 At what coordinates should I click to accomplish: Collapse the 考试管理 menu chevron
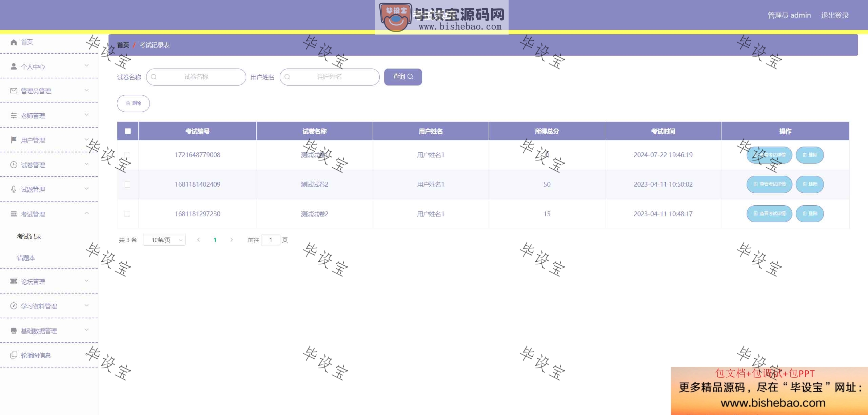[87, 213]
